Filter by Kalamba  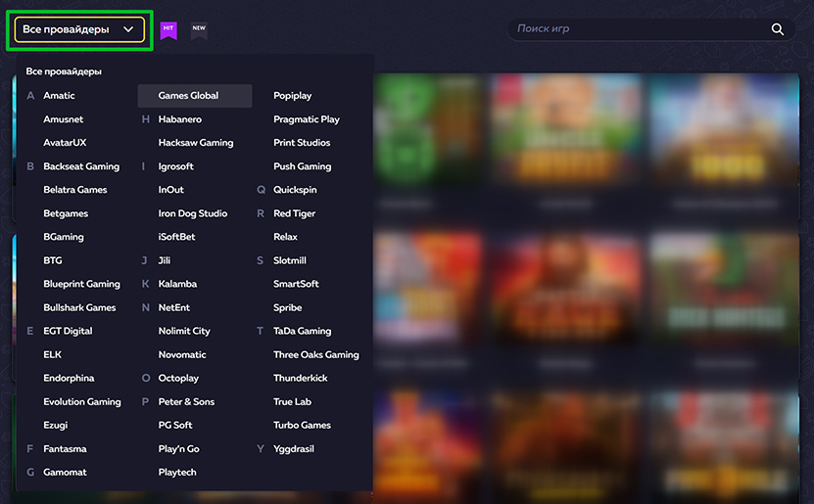click(177, 284)
